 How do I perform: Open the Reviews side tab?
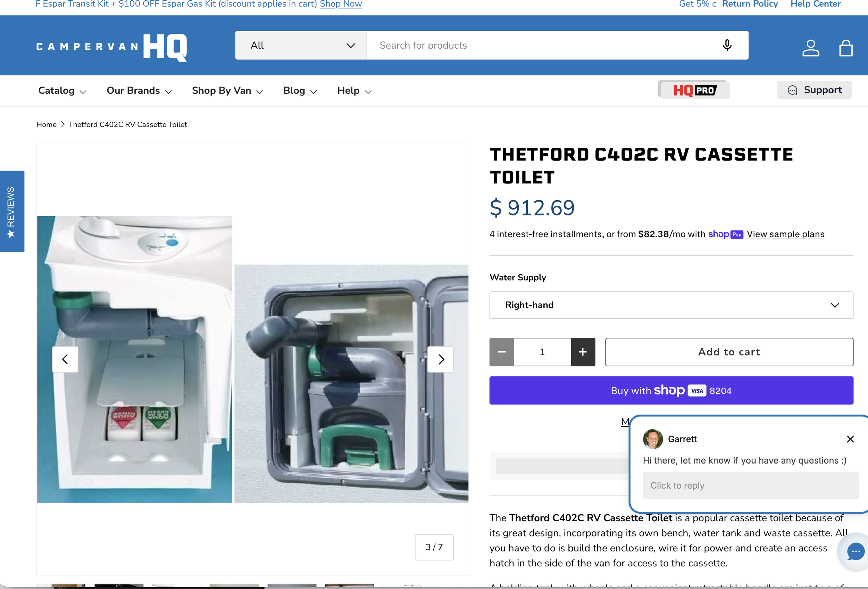[x=12, y=211]
